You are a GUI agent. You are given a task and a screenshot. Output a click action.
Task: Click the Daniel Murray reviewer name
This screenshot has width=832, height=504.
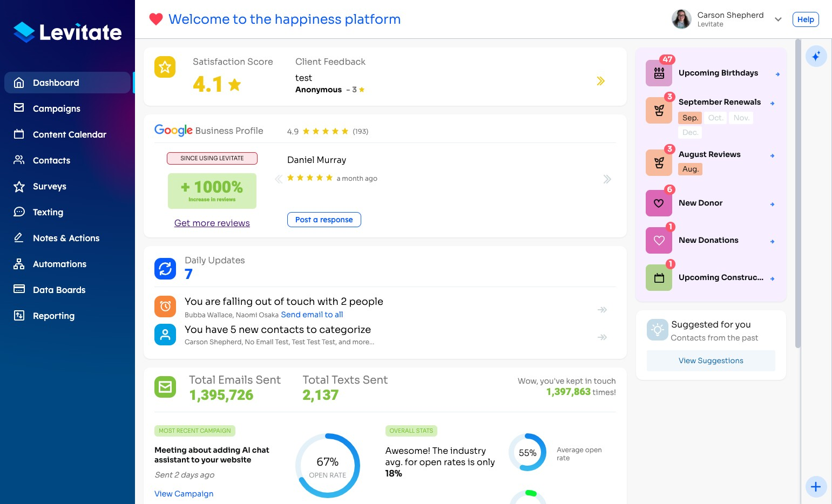coord(317,160)
